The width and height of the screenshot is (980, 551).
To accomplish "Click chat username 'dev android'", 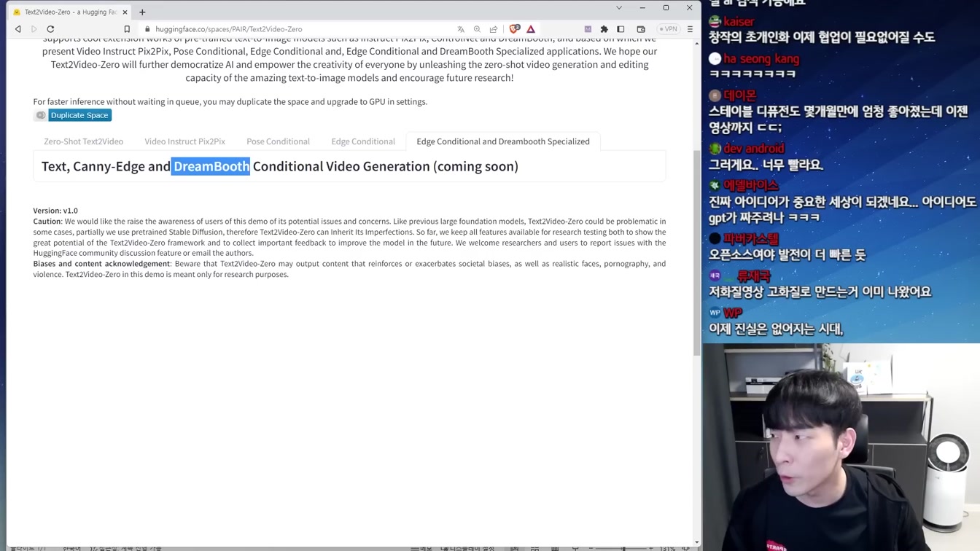I will (x=754, y=149).
